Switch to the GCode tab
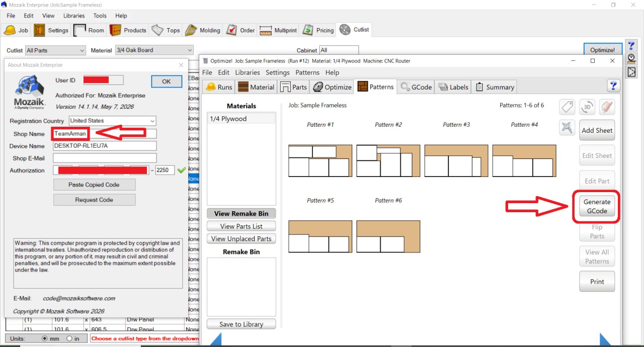644x347 pixels. (x=416, y=87)
